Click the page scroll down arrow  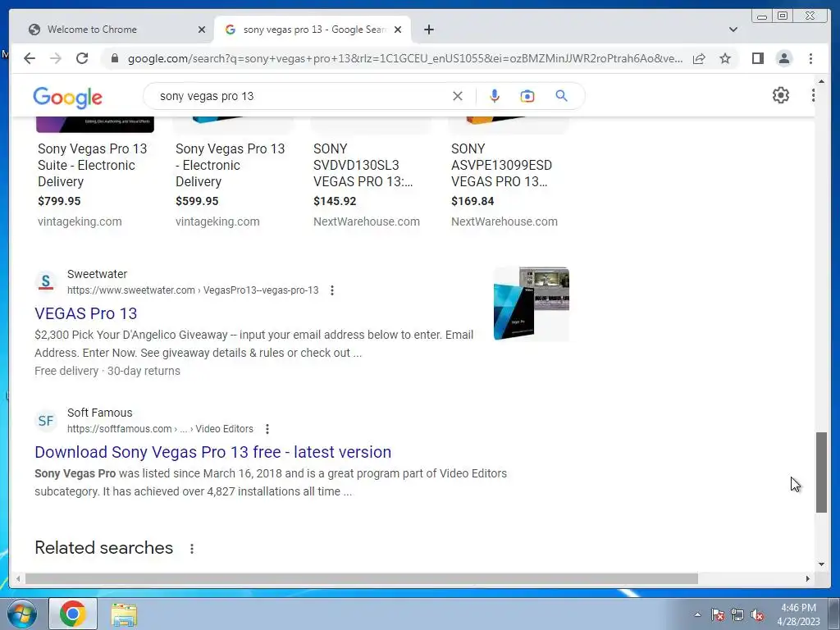point(821,564)
